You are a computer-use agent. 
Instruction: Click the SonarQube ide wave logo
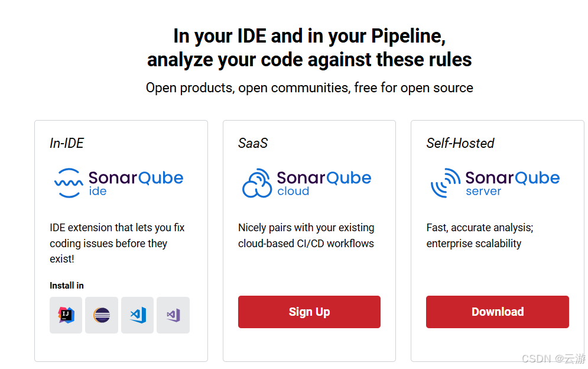69,183
